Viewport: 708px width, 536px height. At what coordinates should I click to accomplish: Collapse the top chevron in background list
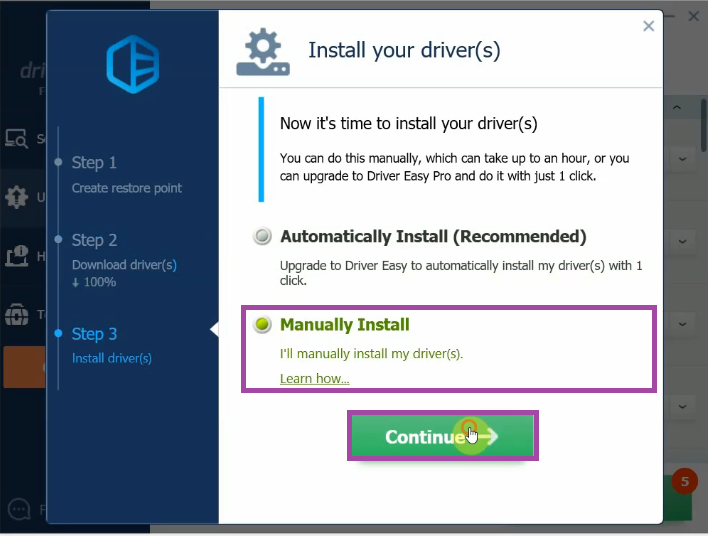tap(676, 107)
